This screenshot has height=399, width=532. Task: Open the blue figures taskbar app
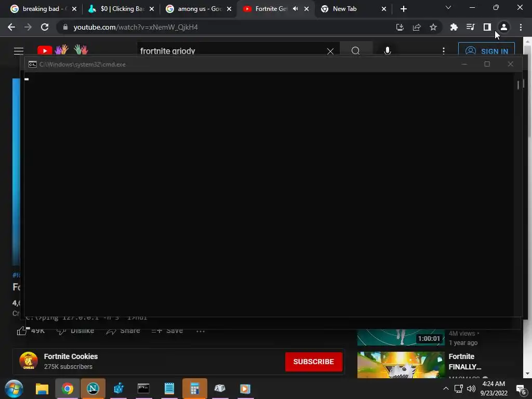pyautogui.click(x=118, y=389)
